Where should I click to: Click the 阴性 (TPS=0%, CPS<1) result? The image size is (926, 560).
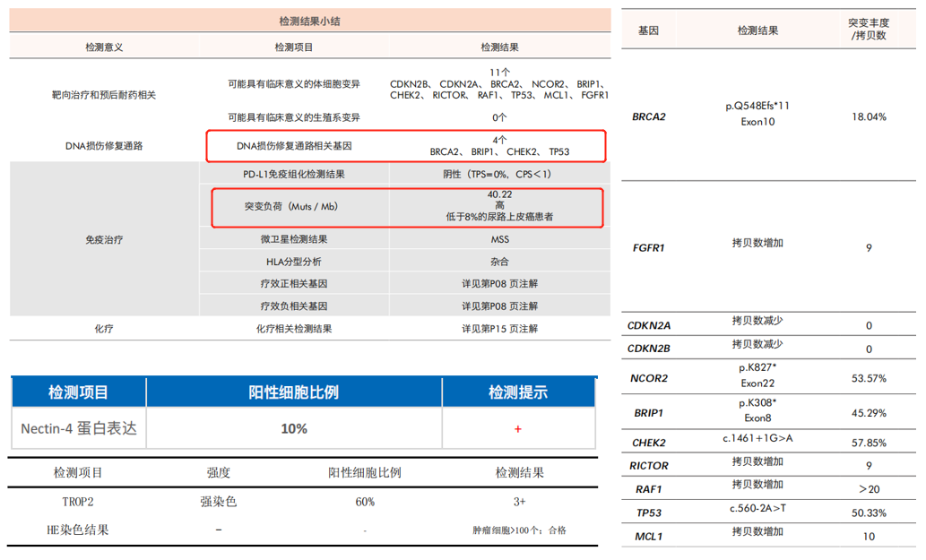click(x=498, y=174)
